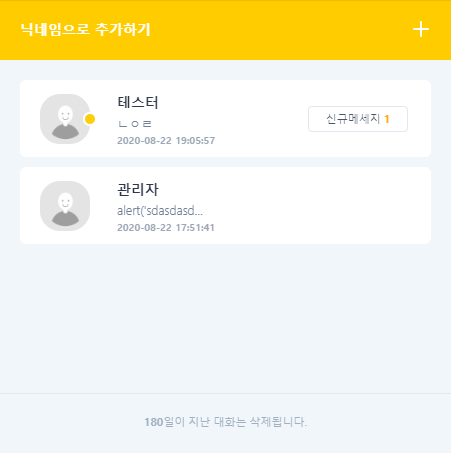451x453 pixels.
Task: Open the 관리자 conversation card
Action: coord(225,205)
